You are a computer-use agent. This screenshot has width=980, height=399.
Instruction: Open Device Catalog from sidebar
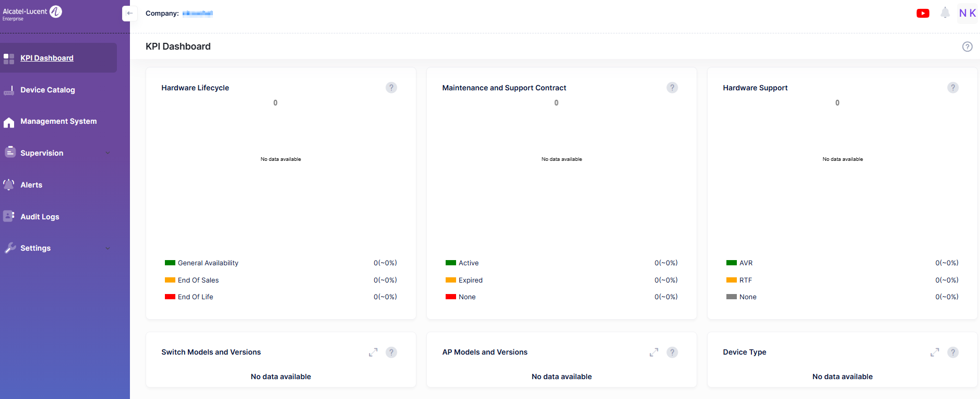[47, 90]
